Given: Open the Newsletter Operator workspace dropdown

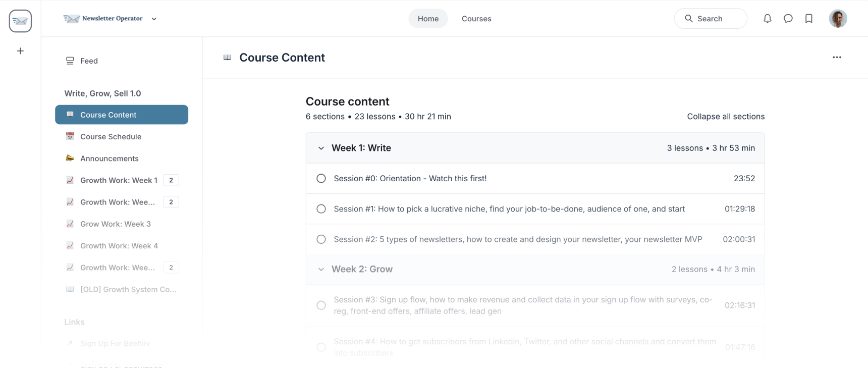Looking at the screenshot, I should click(x=153, y=19).
